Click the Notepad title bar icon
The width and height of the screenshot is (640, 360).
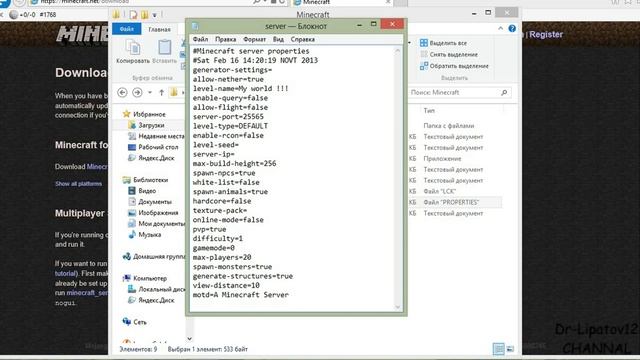[x=195, y=26]
